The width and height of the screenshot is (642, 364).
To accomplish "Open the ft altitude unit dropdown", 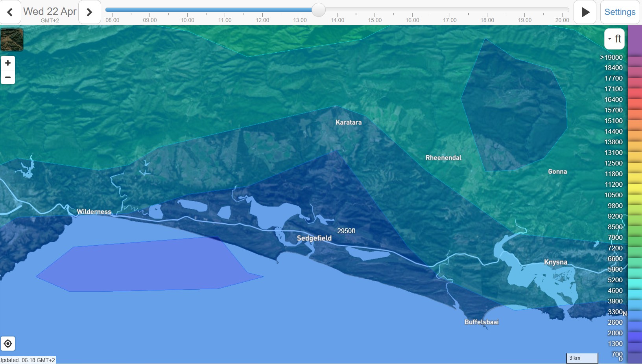I will click(614, 39).
